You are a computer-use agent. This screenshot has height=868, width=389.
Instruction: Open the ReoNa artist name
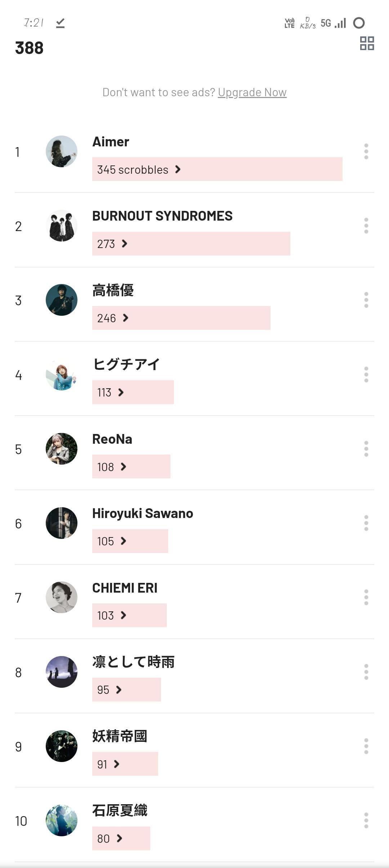pyautogui.click(x=112, y=439)
